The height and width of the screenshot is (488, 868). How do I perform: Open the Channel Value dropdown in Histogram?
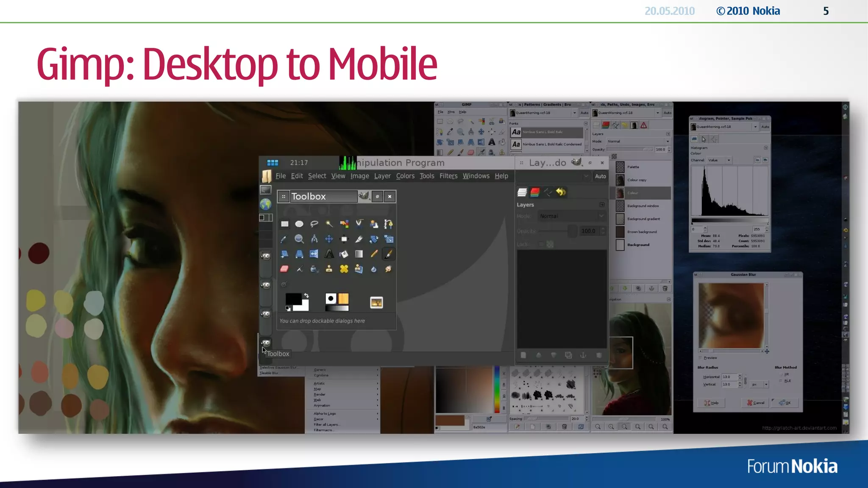(x=719, y=160)
